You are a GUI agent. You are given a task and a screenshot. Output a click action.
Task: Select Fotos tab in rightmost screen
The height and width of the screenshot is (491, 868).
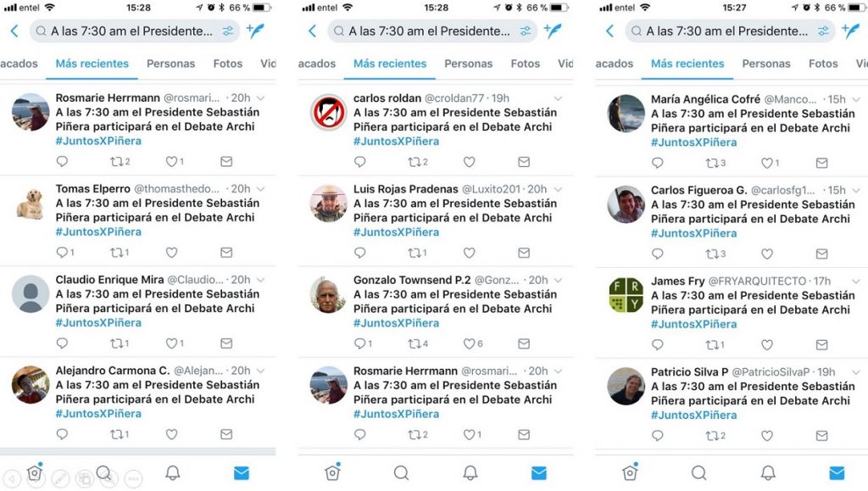coord(823,64)
